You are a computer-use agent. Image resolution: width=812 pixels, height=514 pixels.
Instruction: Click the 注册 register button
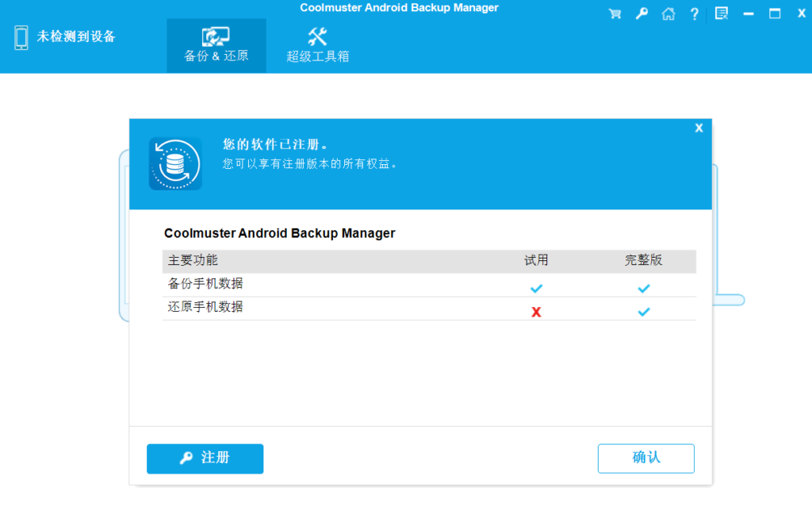pos(205,458)
